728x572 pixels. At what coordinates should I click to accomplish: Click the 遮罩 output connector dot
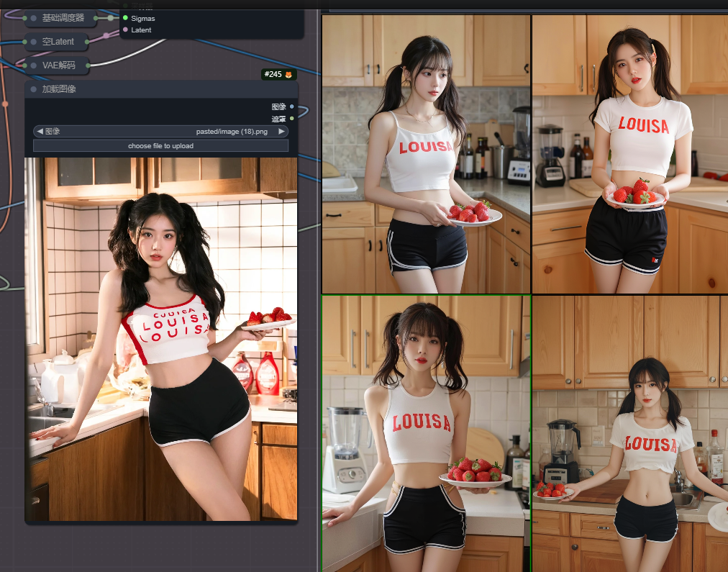[291, 119]
